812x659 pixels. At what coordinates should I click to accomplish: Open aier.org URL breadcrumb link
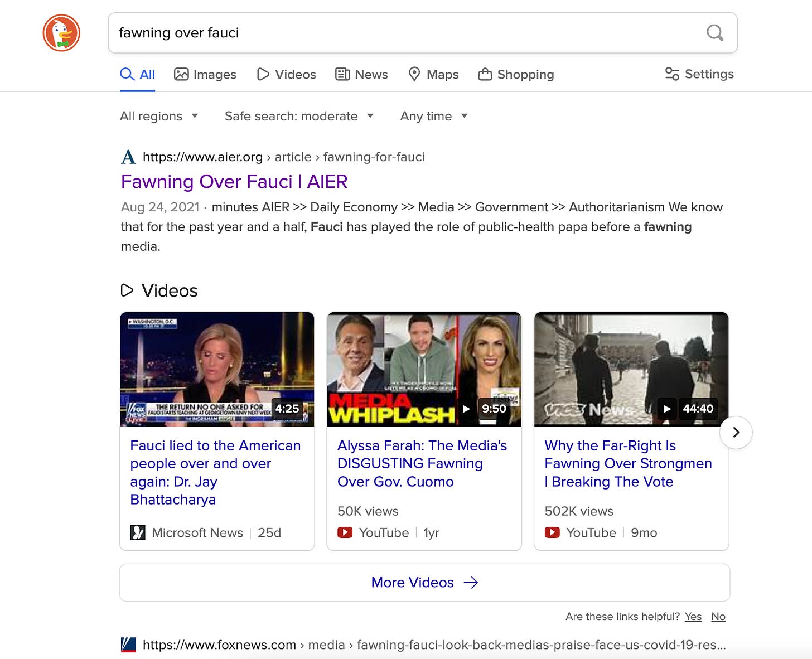click(x=284, y=157)
